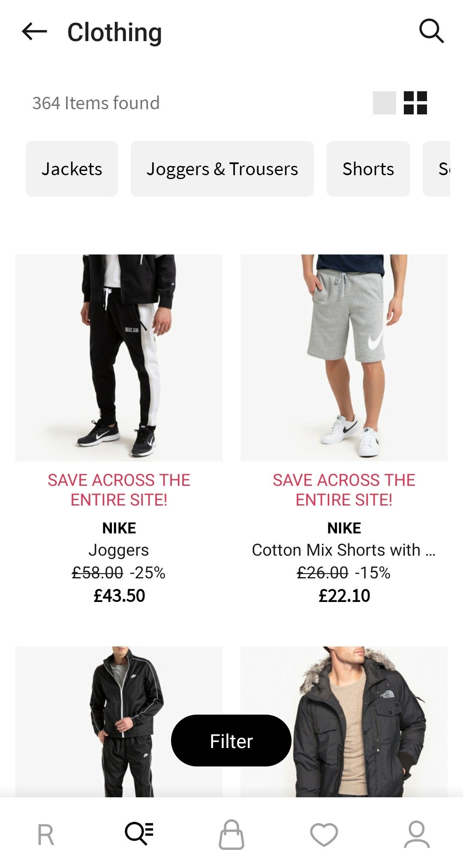
Task: Open the category search tab icon
Action: point(139,833)
